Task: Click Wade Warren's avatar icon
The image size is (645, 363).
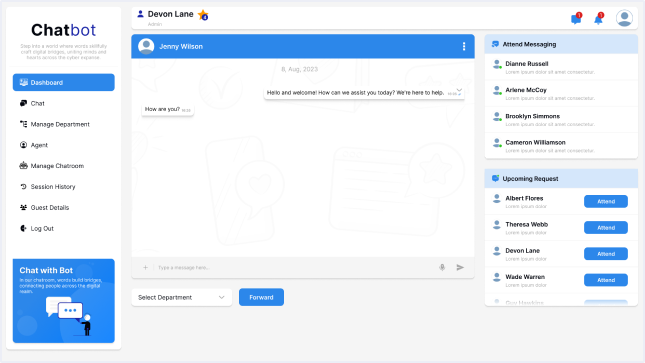Action: [497, 277]
